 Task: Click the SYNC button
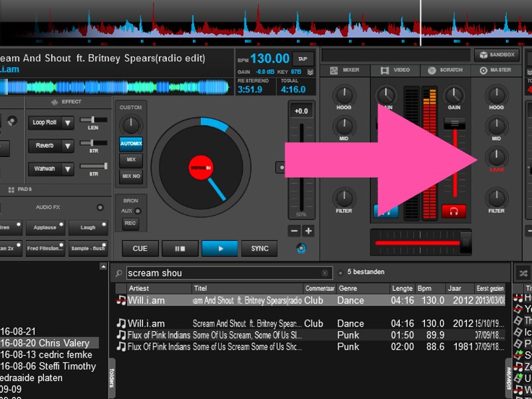259,249
